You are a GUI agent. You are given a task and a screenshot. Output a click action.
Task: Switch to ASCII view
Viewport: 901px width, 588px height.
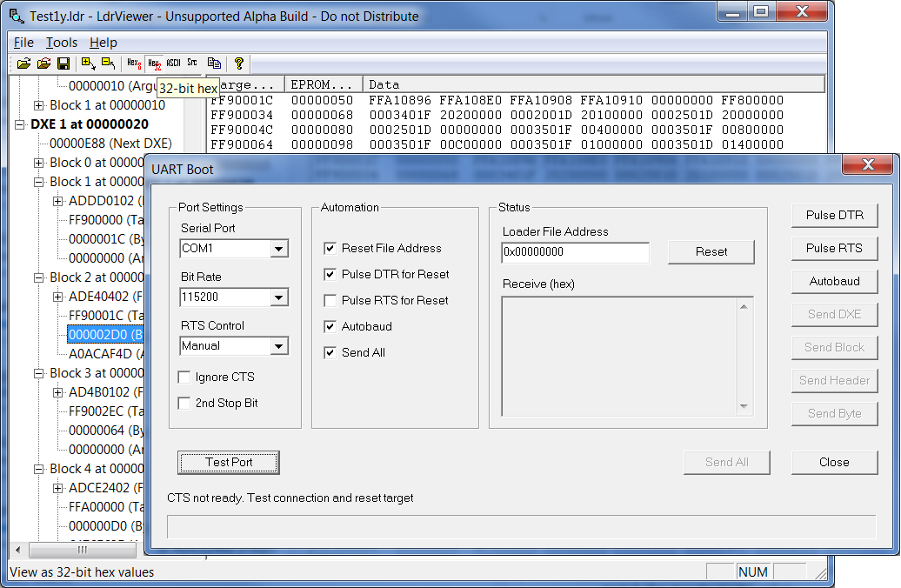tap(174, 63)
